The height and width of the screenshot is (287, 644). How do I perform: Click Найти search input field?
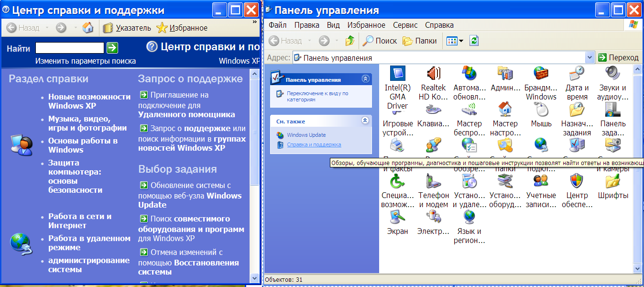tap(70, 47)
